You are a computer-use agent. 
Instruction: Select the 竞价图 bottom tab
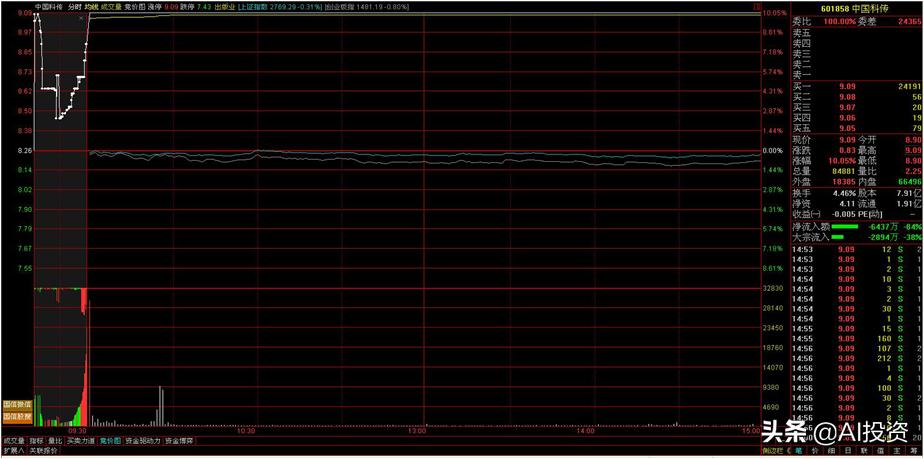(110, 440)
